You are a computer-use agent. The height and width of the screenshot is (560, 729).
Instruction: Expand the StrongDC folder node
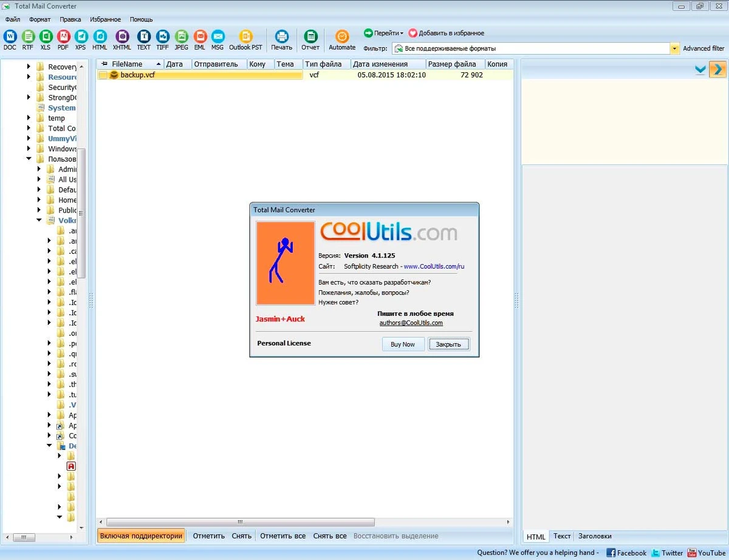(29, 97)
